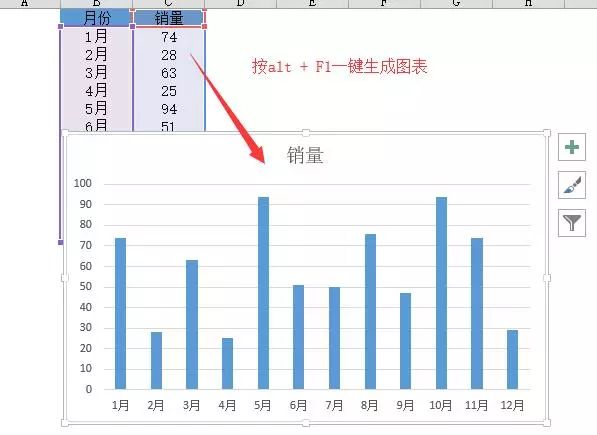Image resolution: width=597 pixels, height=435 pixels.
Task: Select cell containing 5月 in the table
Action: click(96, 108)
